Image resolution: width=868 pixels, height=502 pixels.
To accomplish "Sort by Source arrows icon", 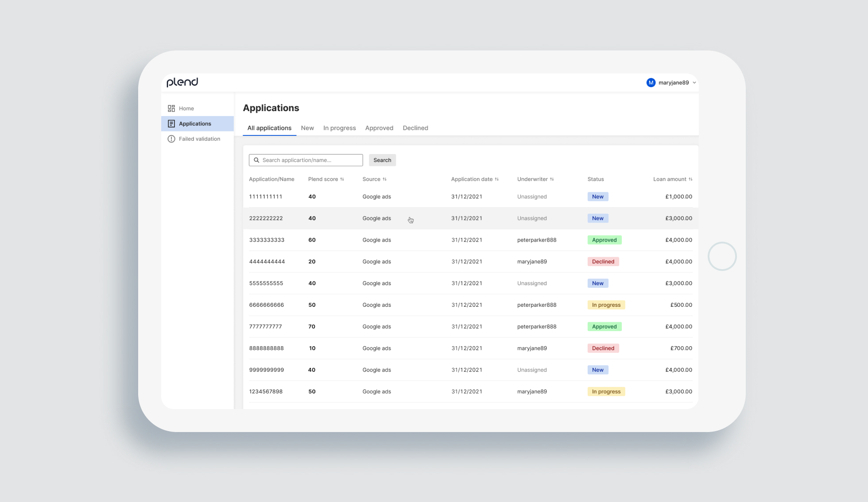I will coord(384,179).
